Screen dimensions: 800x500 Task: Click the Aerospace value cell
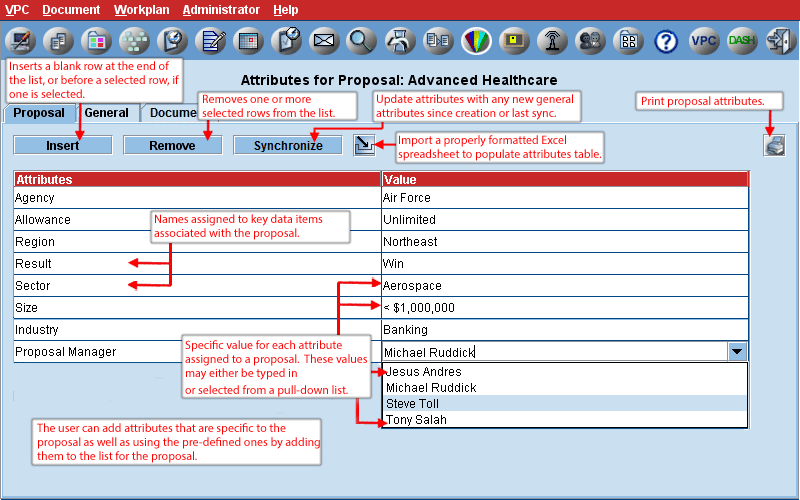pos(565,285)
